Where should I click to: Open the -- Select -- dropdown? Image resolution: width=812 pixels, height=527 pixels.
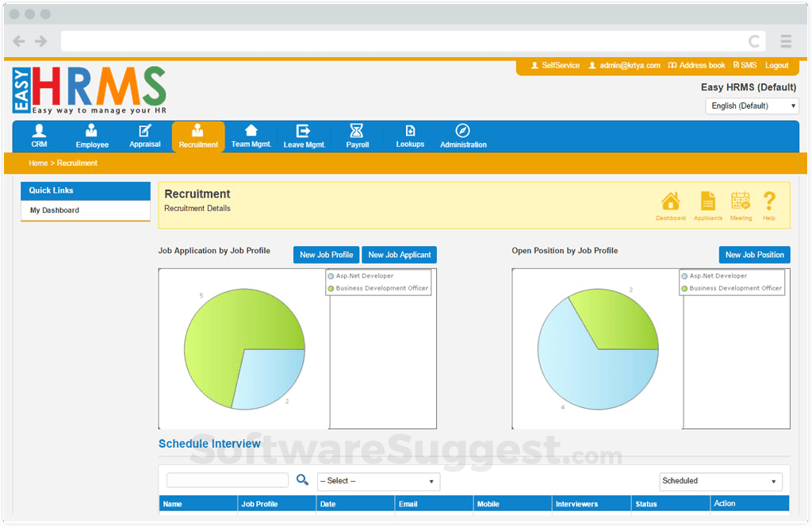coord(378,481)
